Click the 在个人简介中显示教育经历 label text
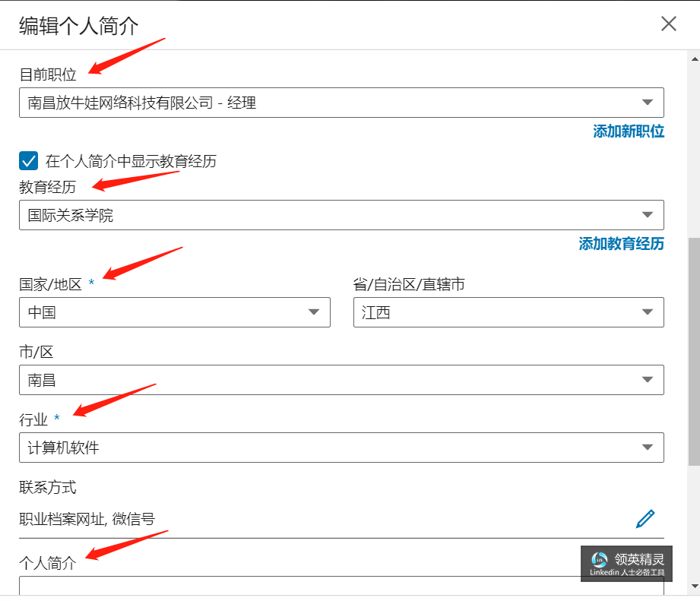This screenshot has width=700, height=601. [131, 161]
